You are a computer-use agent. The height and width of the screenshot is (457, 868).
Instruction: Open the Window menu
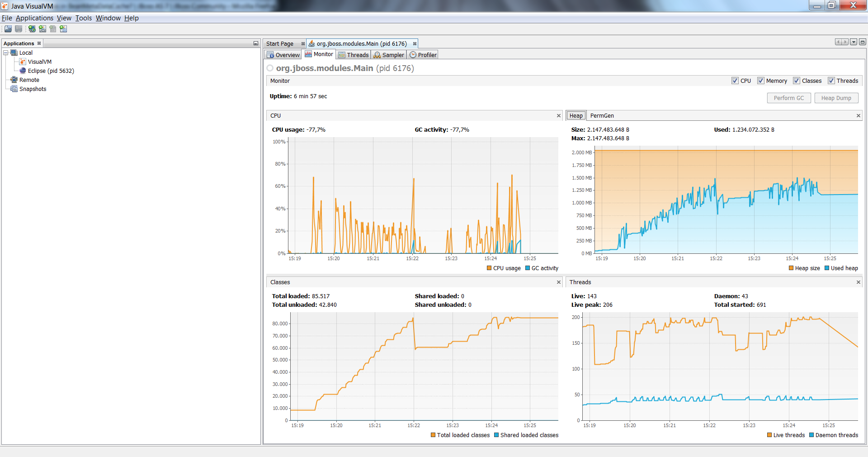click(108, 18)
